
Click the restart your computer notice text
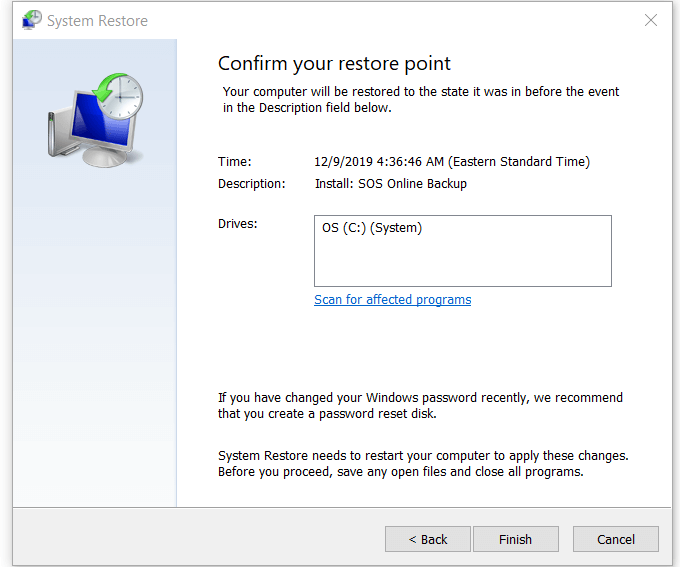tap(423, 464)
